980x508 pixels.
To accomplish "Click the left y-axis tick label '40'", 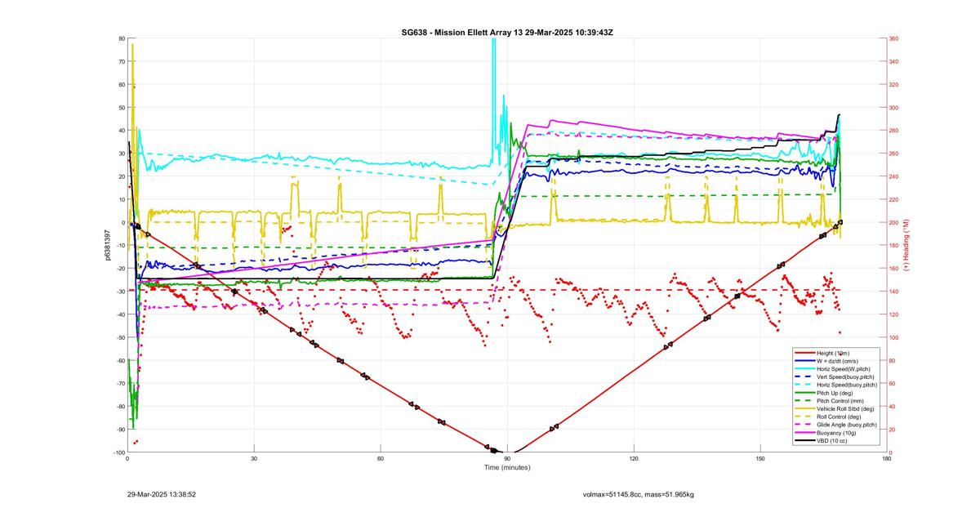I will pyautogui.click(x=121, y=131).
